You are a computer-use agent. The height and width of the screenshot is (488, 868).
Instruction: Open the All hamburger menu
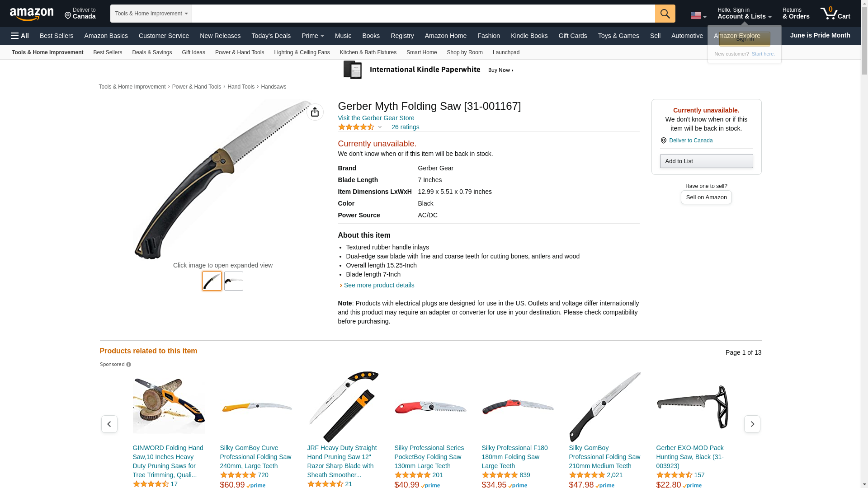point(20,36)
